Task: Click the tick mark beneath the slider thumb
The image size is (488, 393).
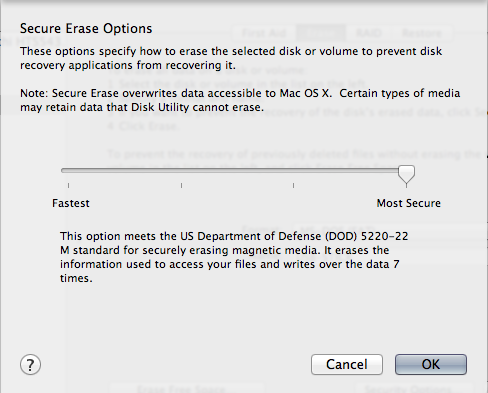Action: [406, 186]
